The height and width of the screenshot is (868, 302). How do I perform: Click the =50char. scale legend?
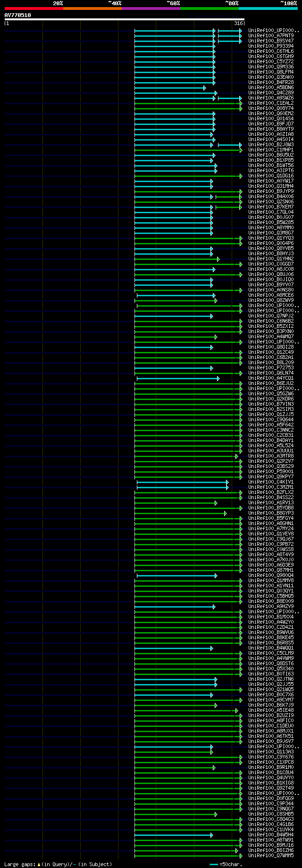(x=226, y=864)
